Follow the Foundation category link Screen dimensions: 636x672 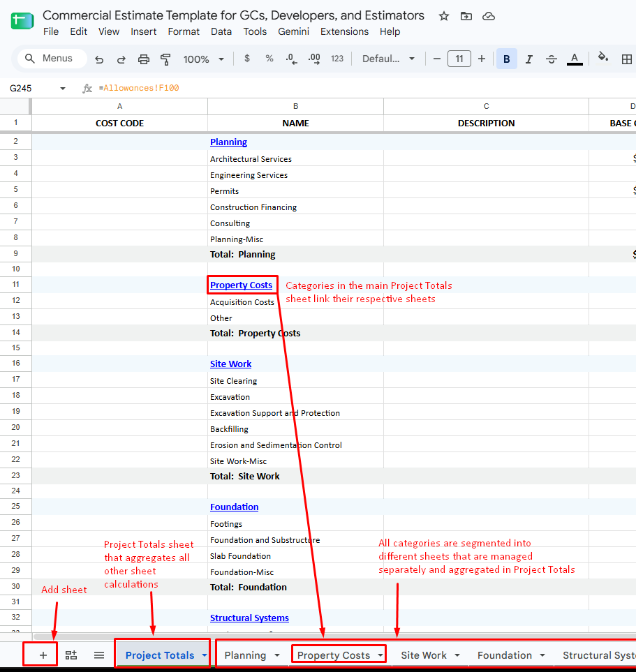point(234,507)
